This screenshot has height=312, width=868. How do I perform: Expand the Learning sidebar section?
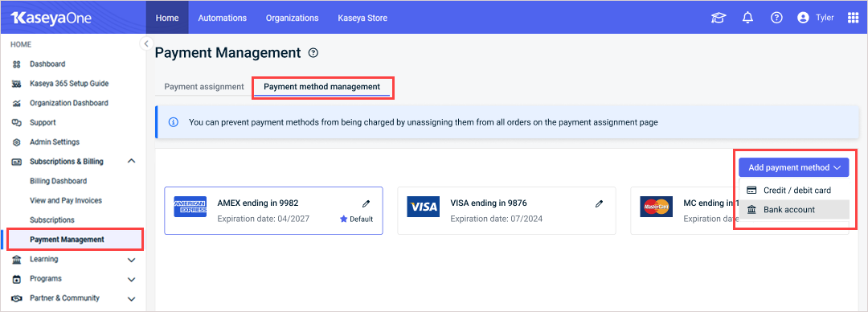(131, 260)
